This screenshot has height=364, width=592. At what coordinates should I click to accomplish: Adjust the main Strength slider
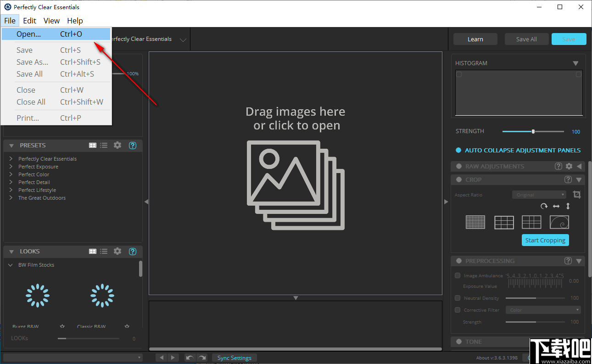pyautogui.click(x=533, y=132)
